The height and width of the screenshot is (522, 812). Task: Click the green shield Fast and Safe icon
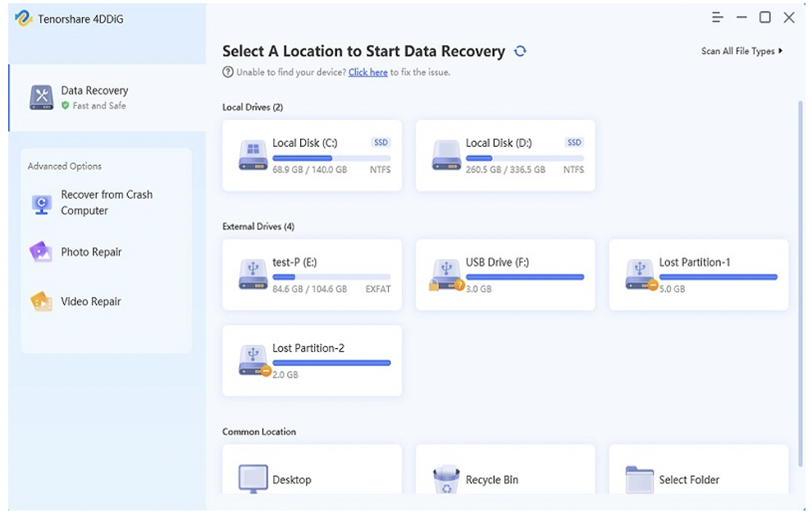pyautogui.click(x=66, y=105)
